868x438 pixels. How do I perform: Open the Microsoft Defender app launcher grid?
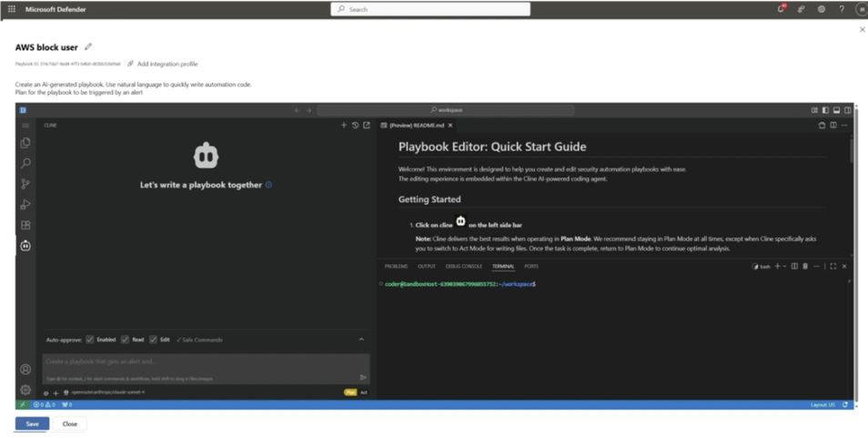click(12, 9)
